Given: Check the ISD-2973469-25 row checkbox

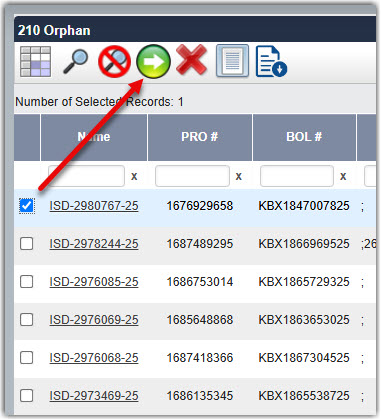Looking at the screenshot, I should click(27, 396).
